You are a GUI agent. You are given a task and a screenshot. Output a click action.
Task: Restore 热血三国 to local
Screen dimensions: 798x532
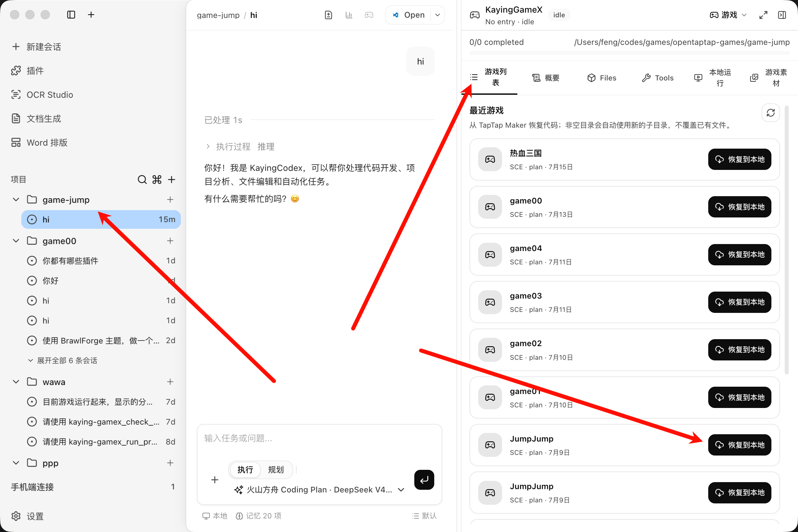[x=739, y=159]
